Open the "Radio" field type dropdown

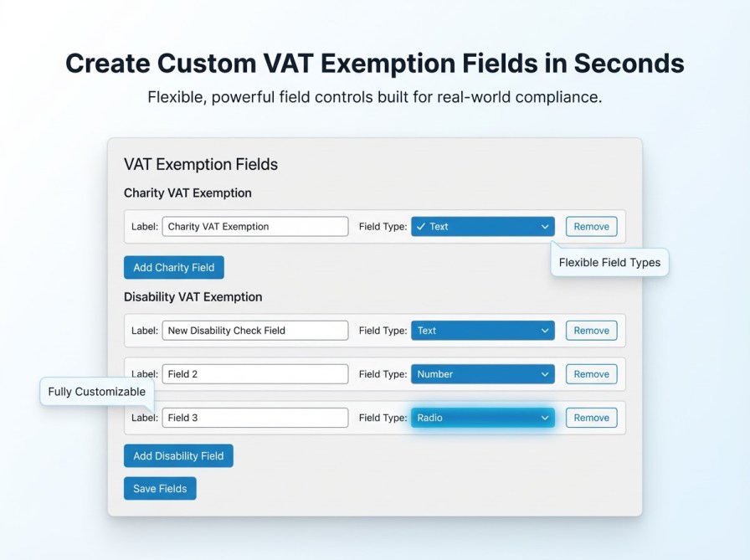coord(482,417)
